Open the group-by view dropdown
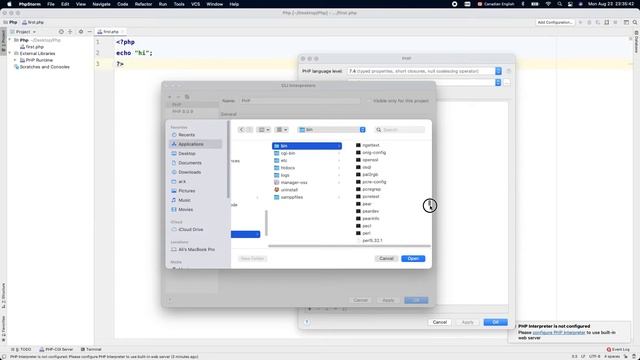Screen dimensions: 640x360 coord(282,130)
